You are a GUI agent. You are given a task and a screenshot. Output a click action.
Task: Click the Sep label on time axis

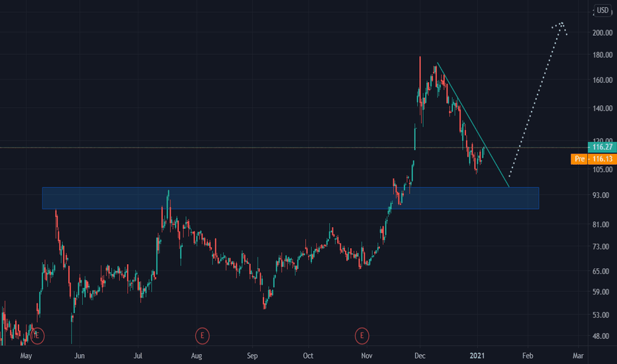click(252, 356)
